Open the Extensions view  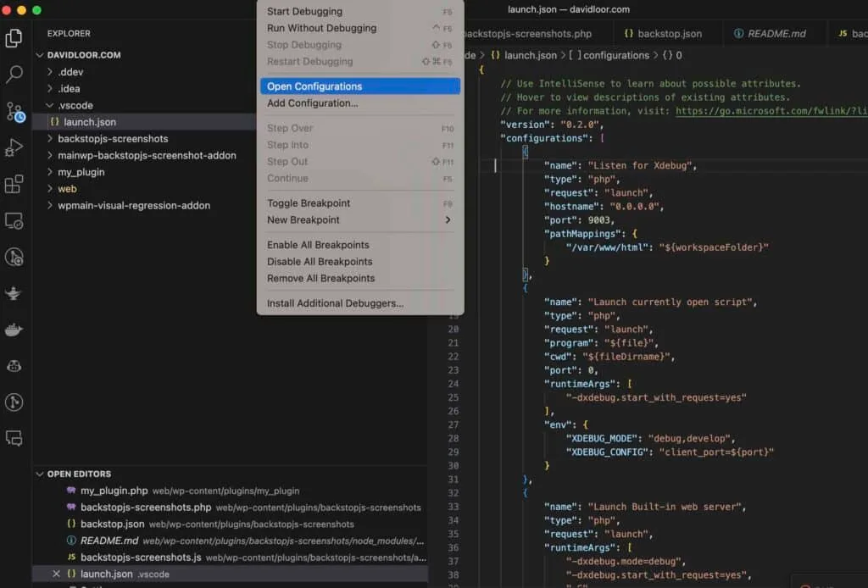14,184
